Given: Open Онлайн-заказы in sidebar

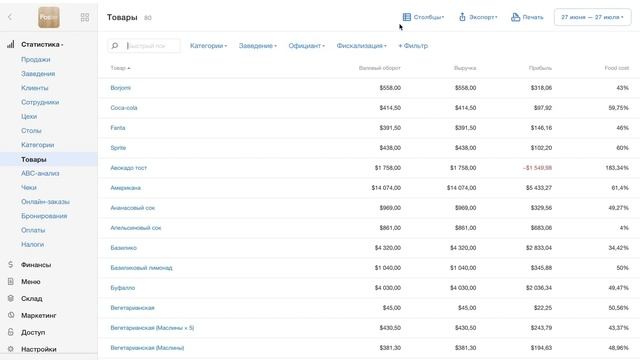Looking at the screenshot, I should coord(45,202).
